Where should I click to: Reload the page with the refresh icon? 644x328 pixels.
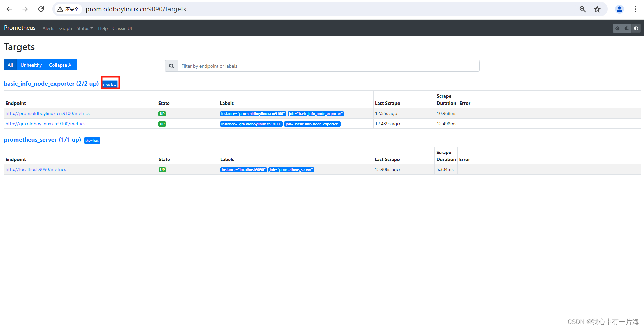click(x=41, y=9)
